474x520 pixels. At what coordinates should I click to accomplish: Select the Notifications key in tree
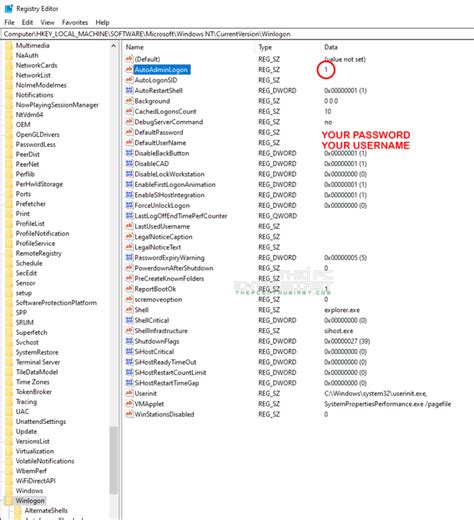(x=34, y=95)
